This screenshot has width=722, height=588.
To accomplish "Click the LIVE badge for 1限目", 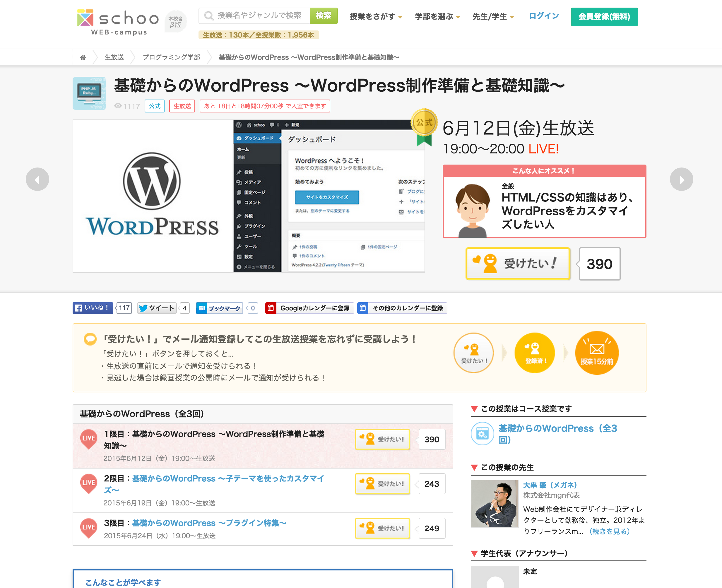I will pos(89,439).
